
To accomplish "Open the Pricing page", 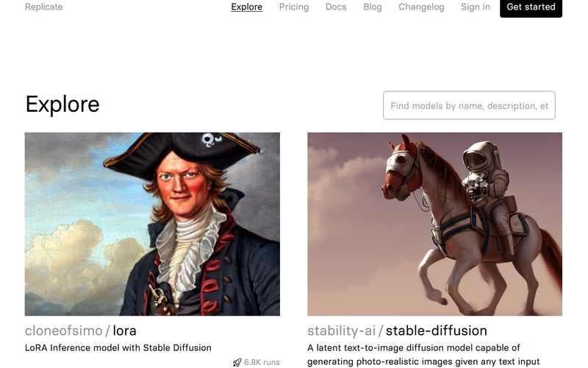I will (x=294, y=7).
